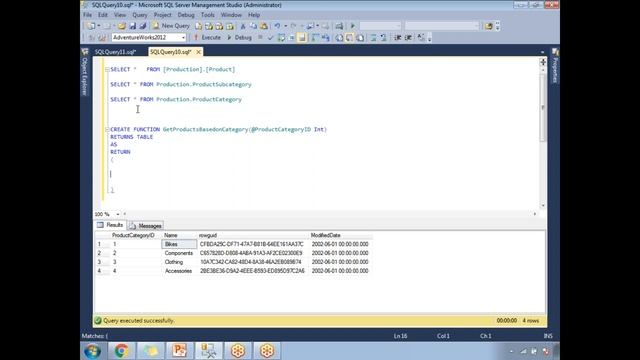The height and width of the screenshot is (360, 640).
Task: Open the Properties side panel
Action: pos(555,66)
